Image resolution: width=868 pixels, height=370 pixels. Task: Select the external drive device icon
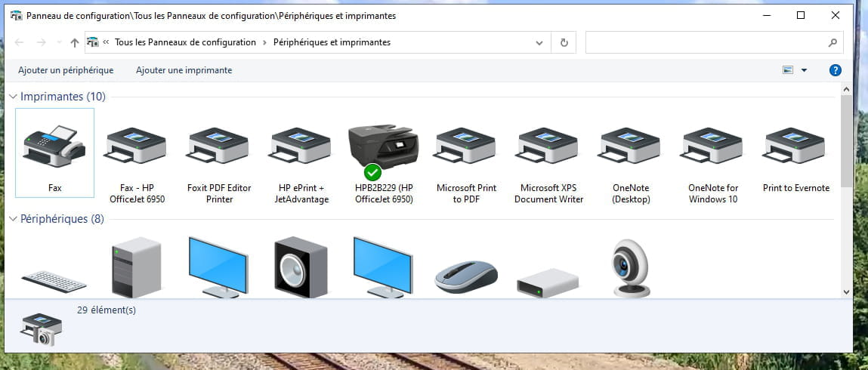pyautogui.click(x=548, y=284)
